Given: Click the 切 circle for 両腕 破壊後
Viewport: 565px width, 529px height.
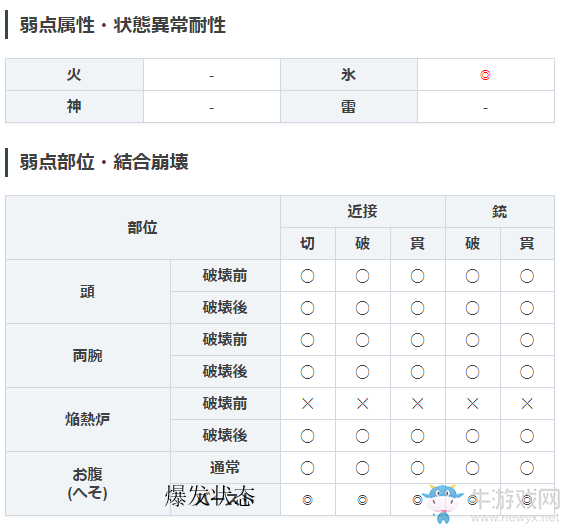Looking at the screenshot, I should click(307, 372).
